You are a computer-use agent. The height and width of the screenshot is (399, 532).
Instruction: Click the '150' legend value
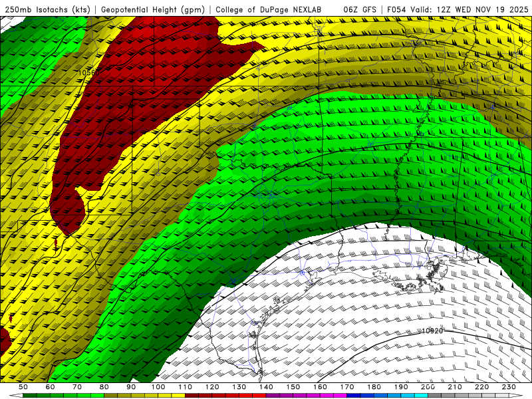tap(293, 387)
